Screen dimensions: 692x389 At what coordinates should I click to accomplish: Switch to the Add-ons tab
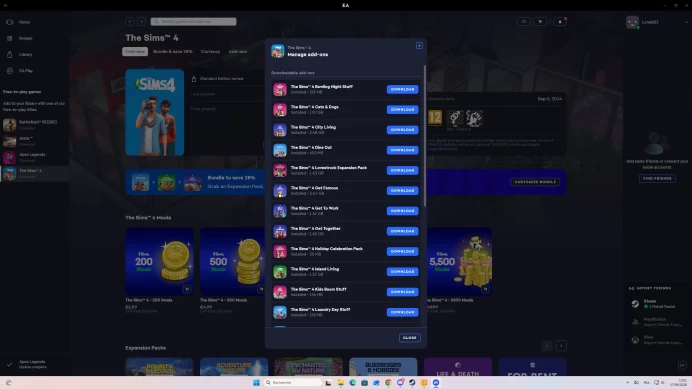tap(237, 52)
